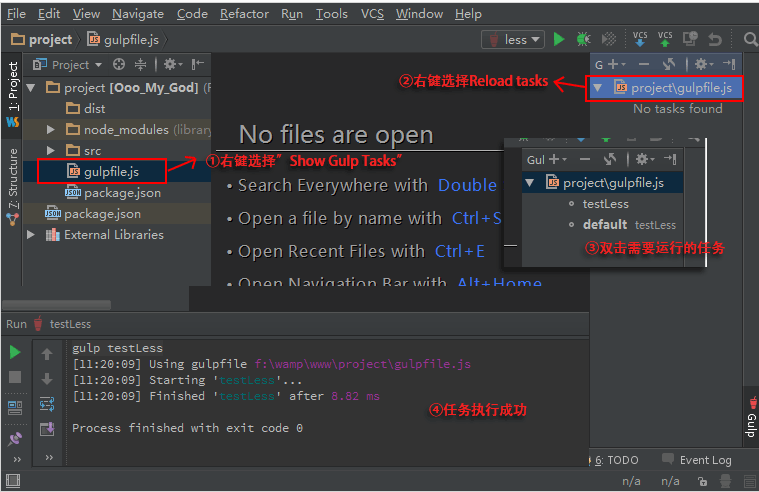Image resolution: width=759 pixels, height=492 pixels.
Task: Click the scroll-to-end icon in Run console
Action: pyautogui.click(x=47, y=429)
